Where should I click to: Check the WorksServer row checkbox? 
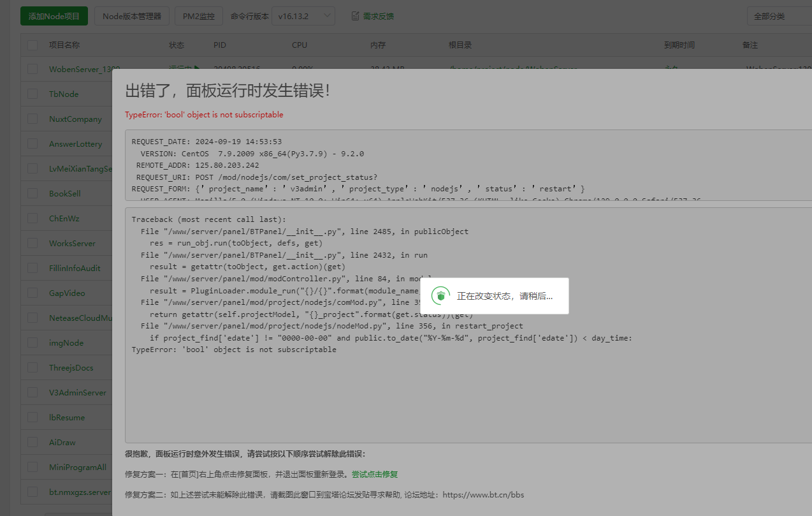tap(33, 243)
